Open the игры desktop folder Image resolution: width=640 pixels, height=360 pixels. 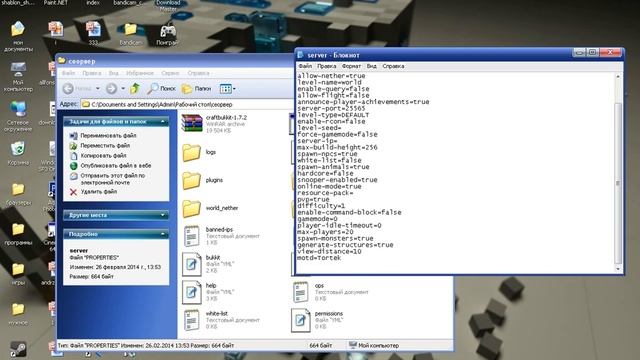[x=18, y=274]
